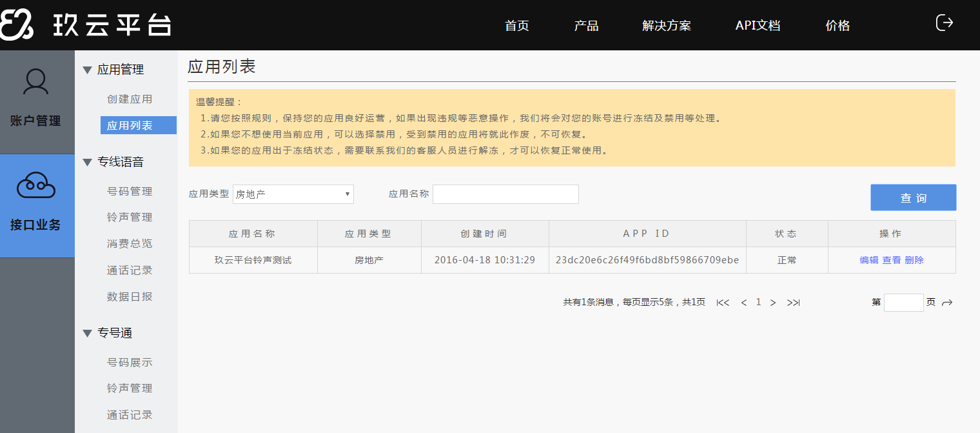Click the page jump arrow icon
980x433 pixels.
947,303
